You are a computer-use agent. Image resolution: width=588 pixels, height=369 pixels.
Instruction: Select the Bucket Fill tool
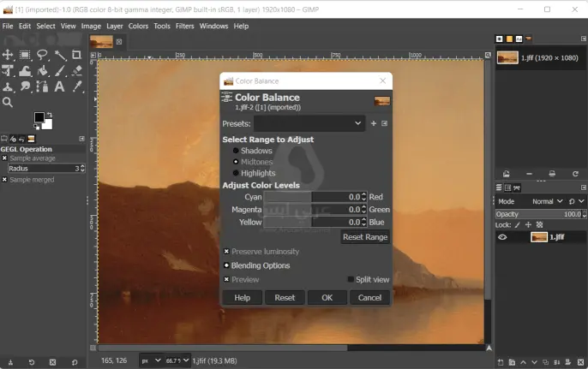(x=42, y=70)
